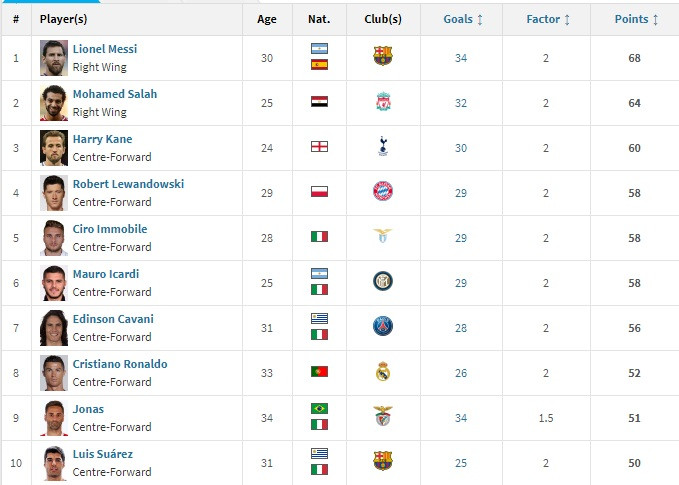The image size is (679, 485).
Task: Click Edinson Cavani's portrait thumbnail
Action: click(53, 327)
